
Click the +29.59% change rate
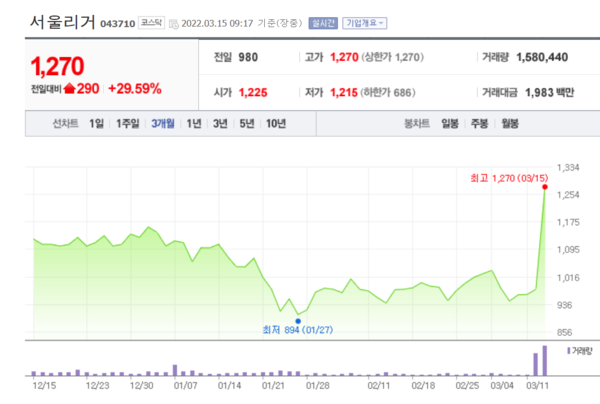point(135,89)
